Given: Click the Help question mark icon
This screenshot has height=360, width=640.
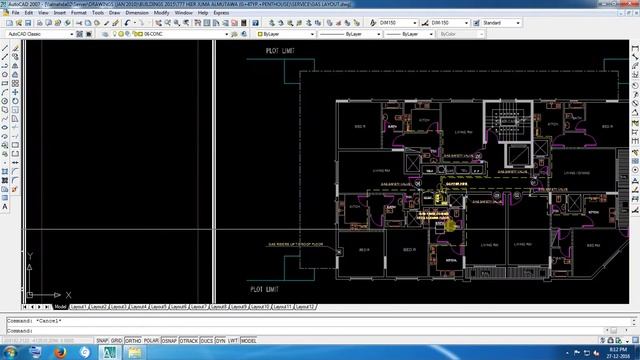Looking at the screenshot, I should (255, 23).
